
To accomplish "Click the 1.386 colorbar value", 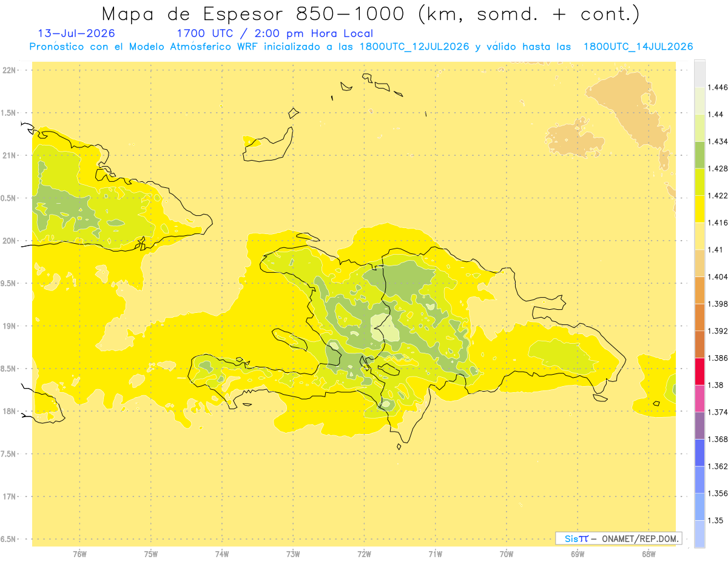I will [x=718, y=358].
